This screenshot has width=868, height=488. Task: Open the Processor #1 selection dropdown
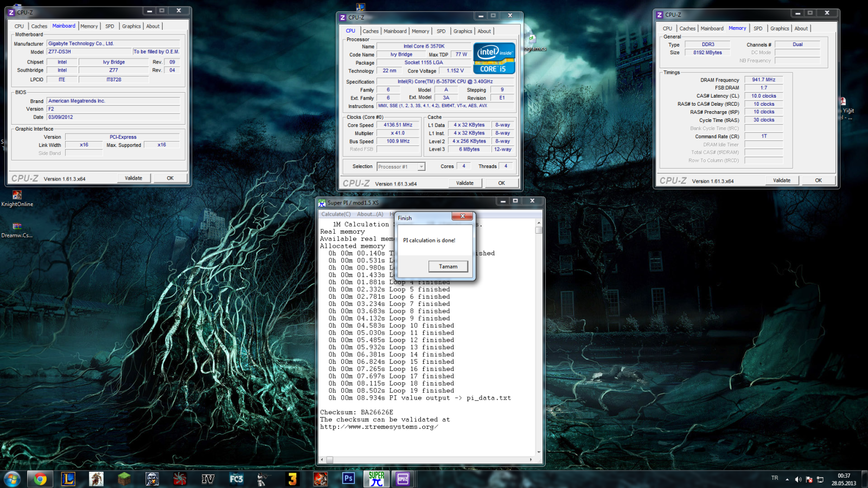coord(401,166)
